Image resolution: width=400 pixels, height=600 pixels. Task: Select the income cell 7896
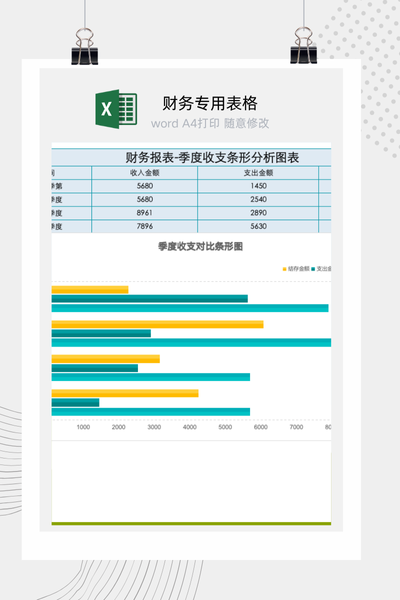(x=145, y=226)
